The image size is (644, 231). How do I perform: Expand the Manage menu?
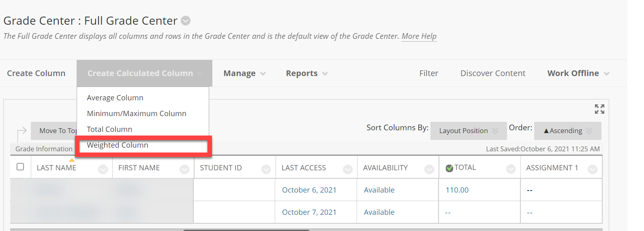[244, 73]
